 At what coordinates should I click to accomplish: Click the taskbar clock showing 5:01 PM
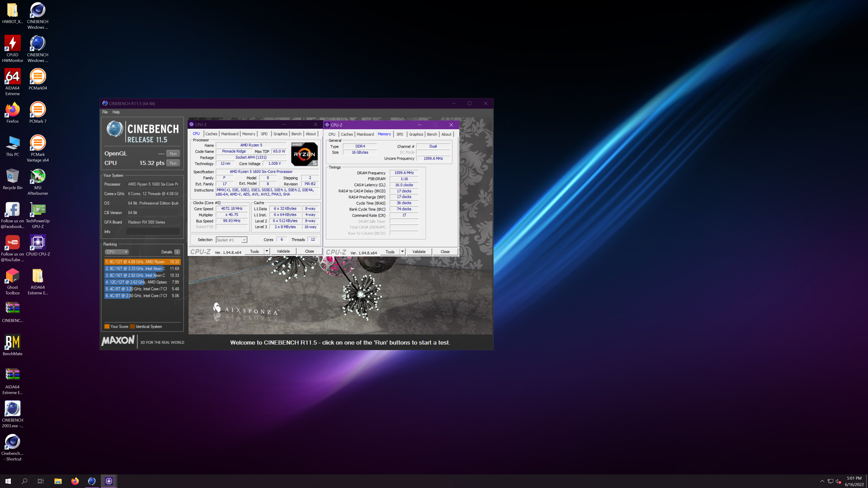pos(854,481)
